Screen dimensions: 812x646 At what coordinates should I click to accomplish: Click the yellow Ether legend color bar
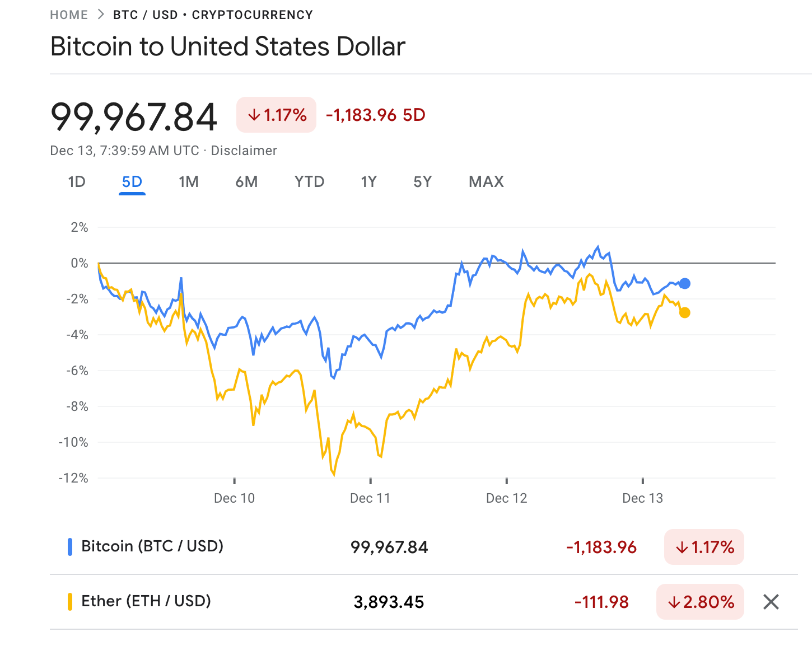pos(70,602)
